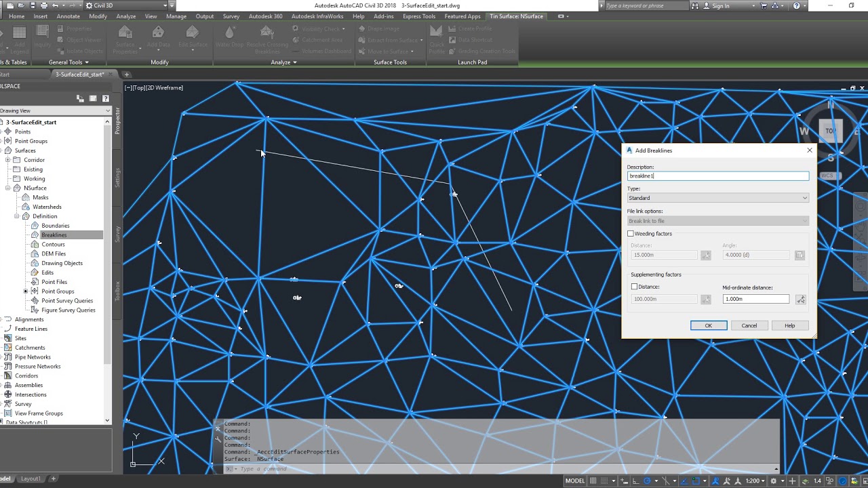Click the New drawing icon in quick access toolbar
Screen dimensions: 868x488
[10, 5]
